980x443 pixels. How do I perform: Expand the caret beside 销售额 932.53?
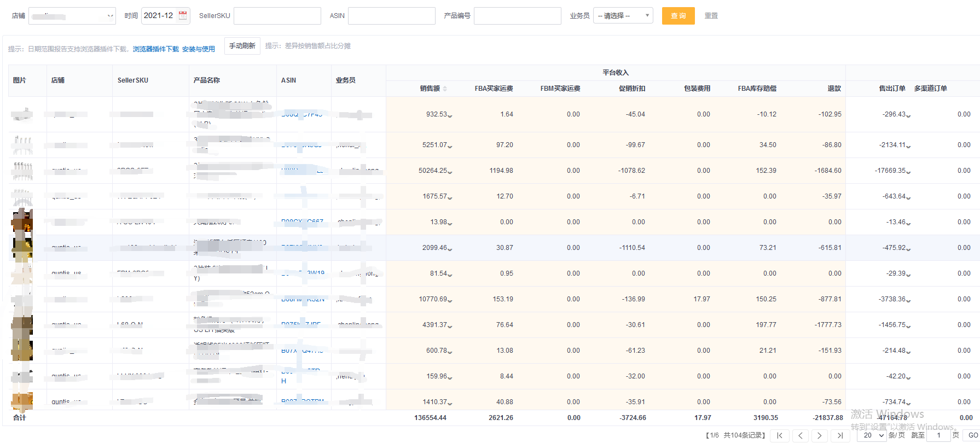coord(450,116)
